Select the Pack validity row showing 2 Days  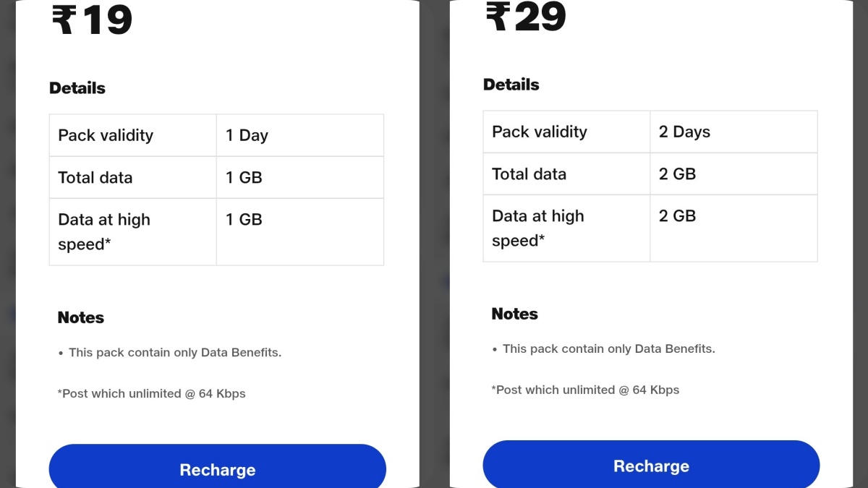pos(650,131)
